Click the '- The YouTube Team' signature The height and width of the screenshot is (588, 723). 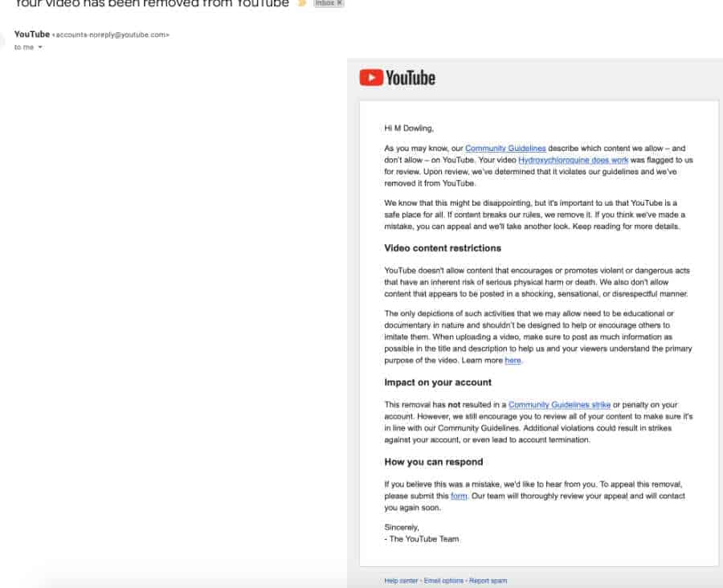pos(422,539)
